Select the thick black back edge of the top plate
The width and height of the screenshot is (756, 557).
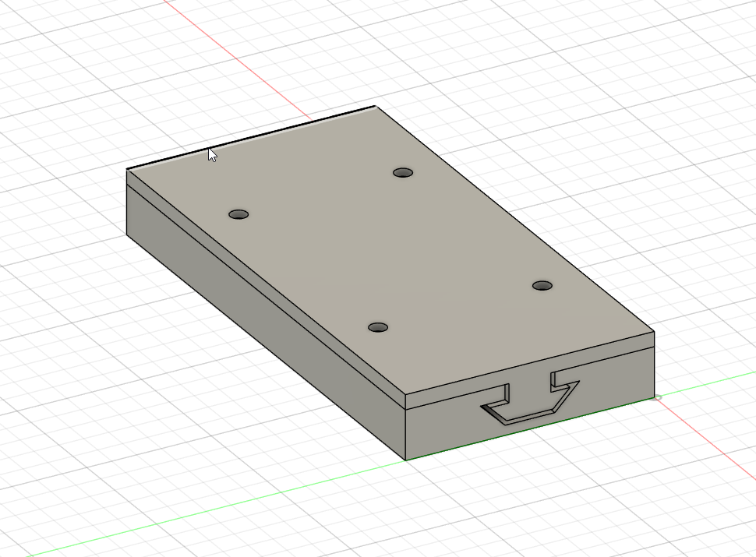(x=251, y=137)
